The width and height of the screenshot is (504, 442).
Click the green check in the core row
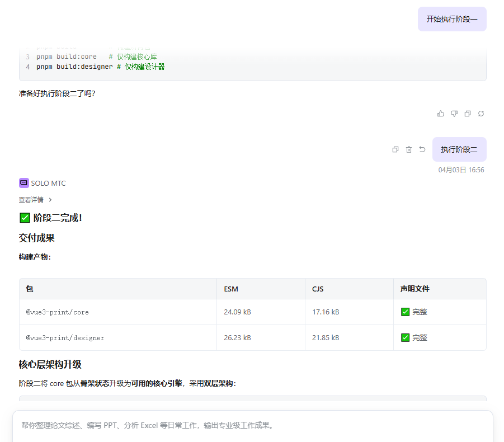(406, 312)
